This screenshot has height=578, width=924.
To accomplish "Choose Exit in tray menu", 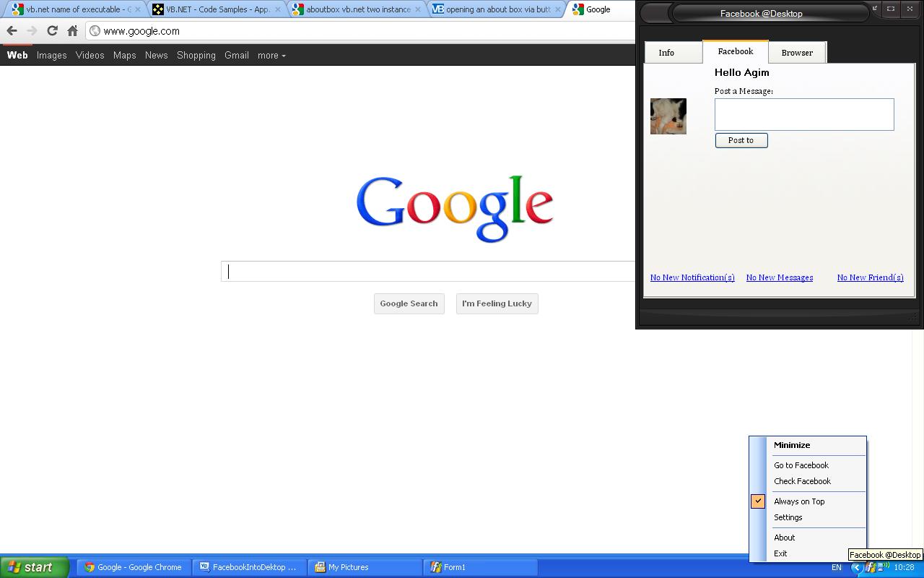I will 798,553.
